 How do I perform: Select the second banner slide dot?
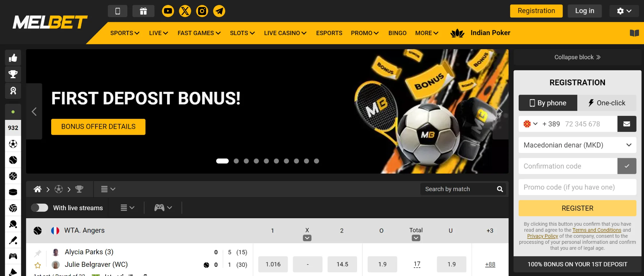[236, 161]
